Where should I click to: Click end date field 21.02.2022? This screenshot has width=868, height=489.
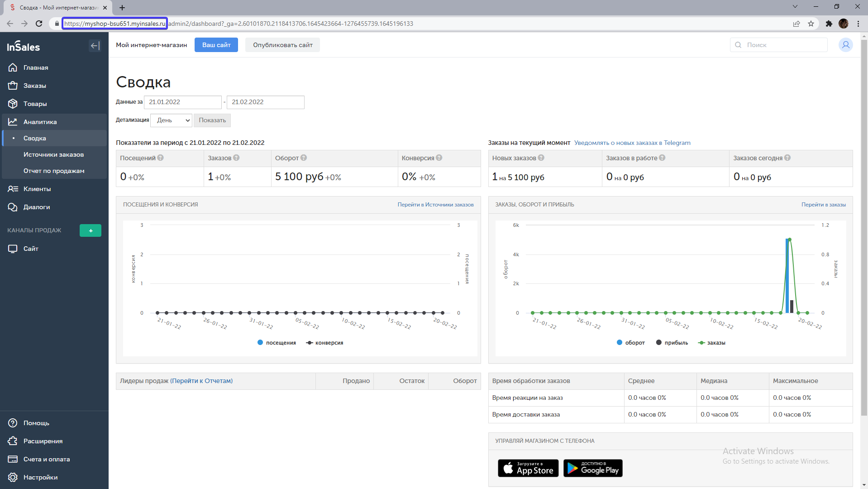coord(266,102)
